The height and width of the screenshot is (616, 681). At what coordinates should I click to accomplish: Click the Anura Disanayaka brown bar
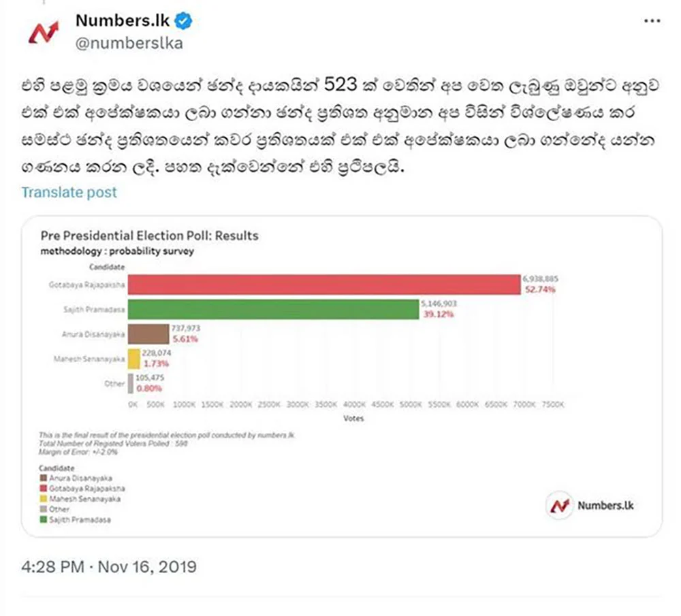(x=148, y=334)
